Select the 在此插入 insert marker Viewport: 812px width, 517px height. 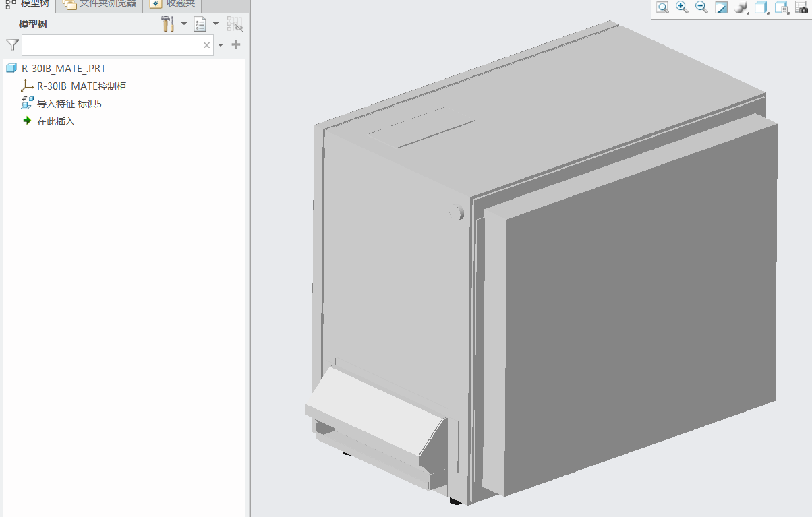[55, 121]
